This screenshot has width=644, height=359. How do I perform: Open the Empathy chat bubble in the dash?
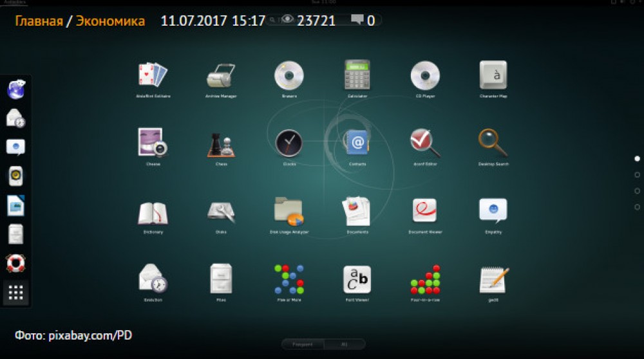[15, 147]
